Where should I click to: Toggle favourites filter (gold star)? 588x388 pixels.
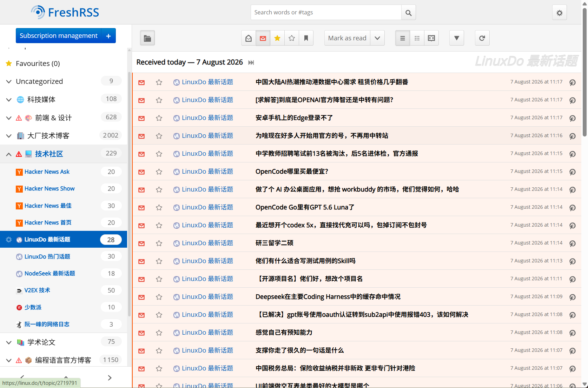click(277, 38)
